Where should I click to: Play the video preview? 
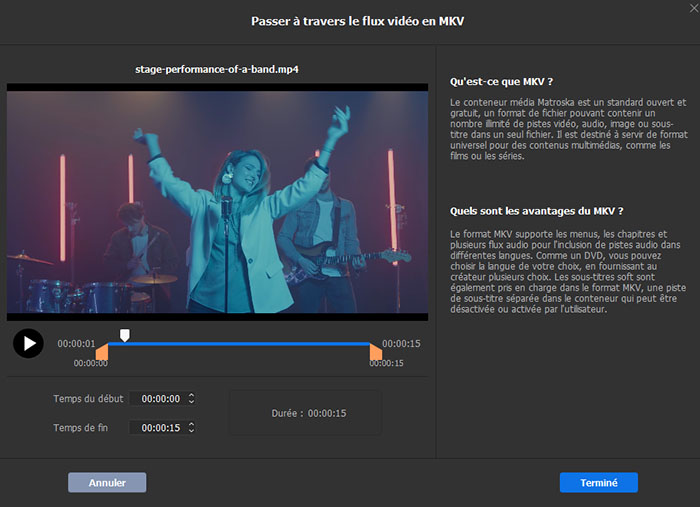(x=28, y=343)
